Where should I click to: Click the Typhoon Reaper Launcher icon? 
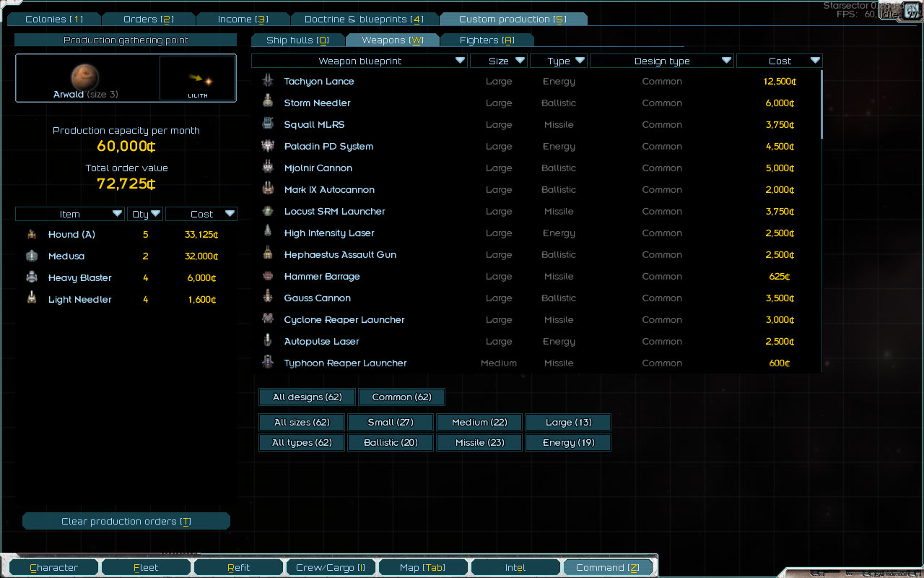pos(268,363)
